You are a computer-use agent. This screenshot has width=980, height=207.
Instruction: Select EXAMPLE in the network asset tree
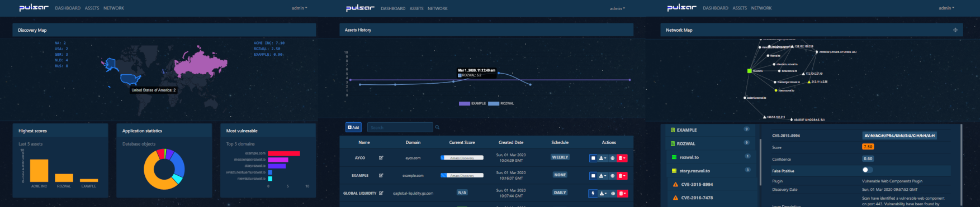710,129
